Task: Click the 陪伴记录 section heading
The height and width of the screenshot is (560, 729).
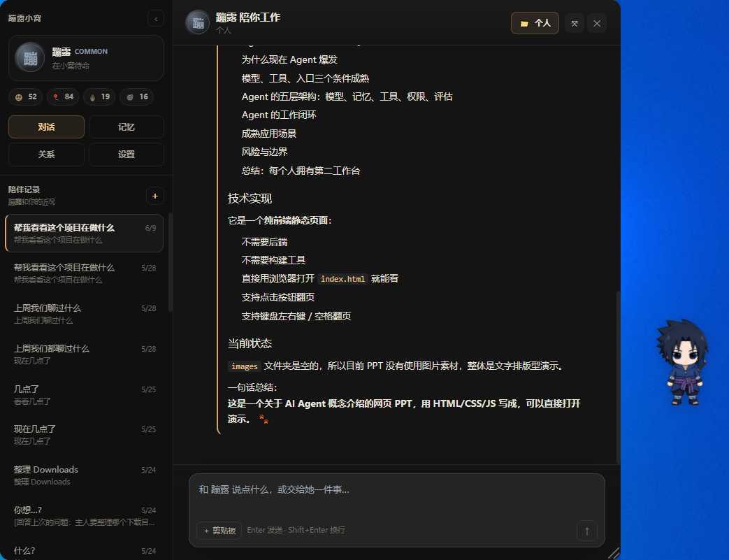Action: (24, 189)
